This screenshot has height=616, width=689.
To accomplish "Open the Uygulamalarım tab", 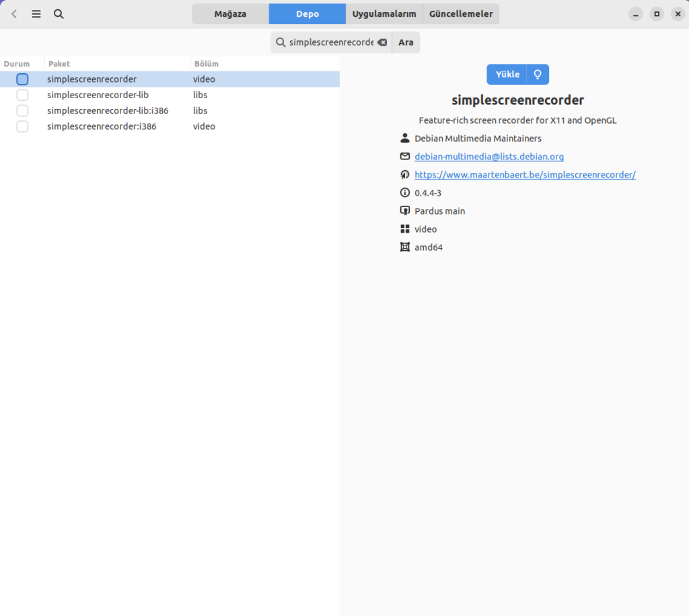I will pos(384,14).
